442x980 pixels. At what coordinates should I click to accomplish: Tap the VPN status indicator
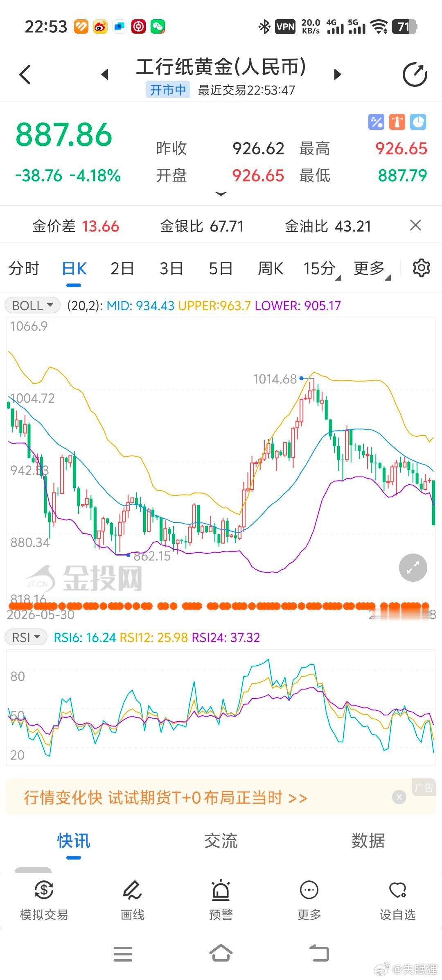point(285,27)
